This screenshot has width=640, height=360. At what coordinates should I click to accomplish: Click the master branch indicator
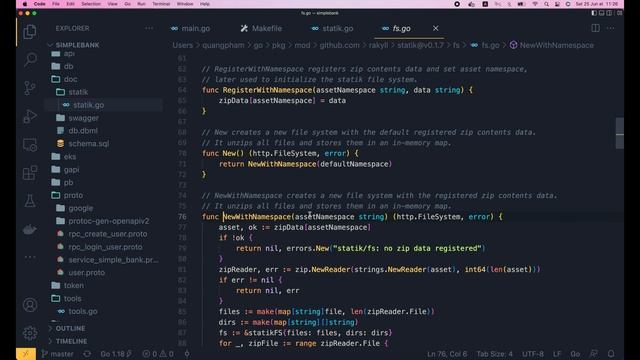(58, 354)
